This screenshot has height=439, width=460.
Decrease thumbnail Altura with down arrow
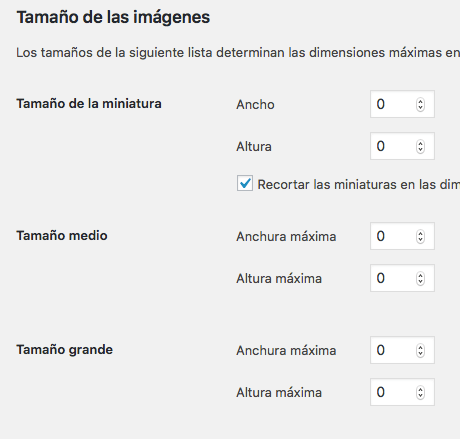421,150
